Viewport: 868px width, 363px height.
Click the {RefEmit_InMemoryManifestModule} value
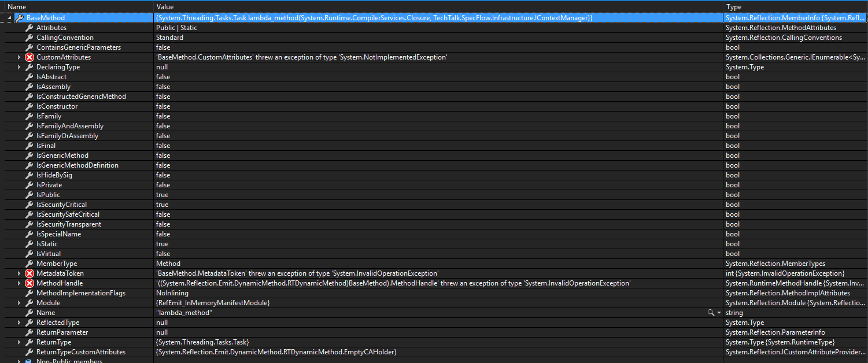tap(213, 303)
